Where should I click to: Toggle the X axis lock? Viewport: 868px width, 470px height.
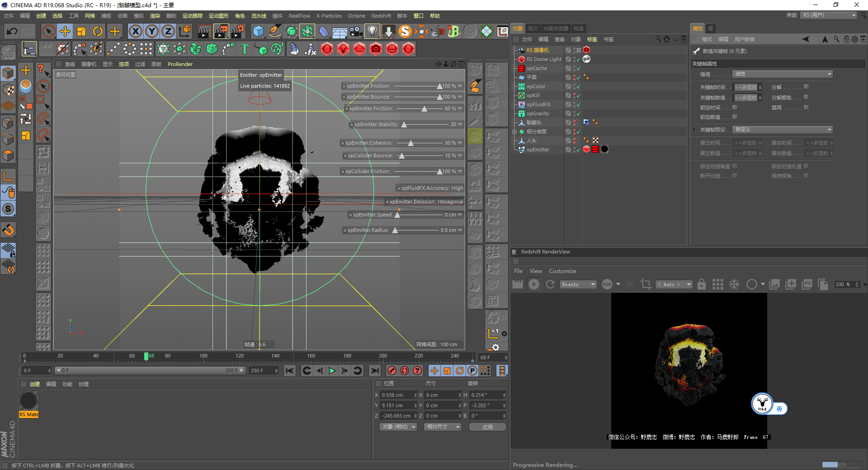(x=135, y=31)
